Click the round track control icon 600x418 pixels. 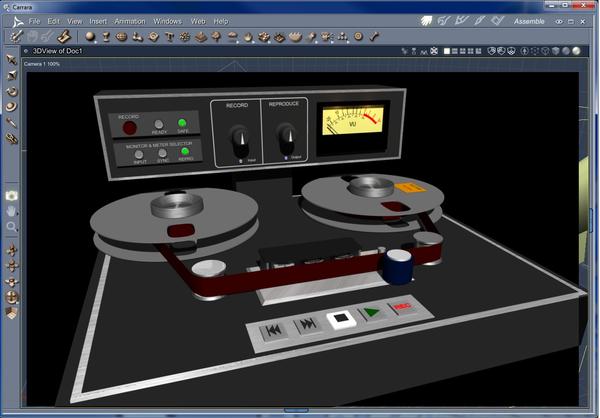pyautogui.click(x=12, y=297)
